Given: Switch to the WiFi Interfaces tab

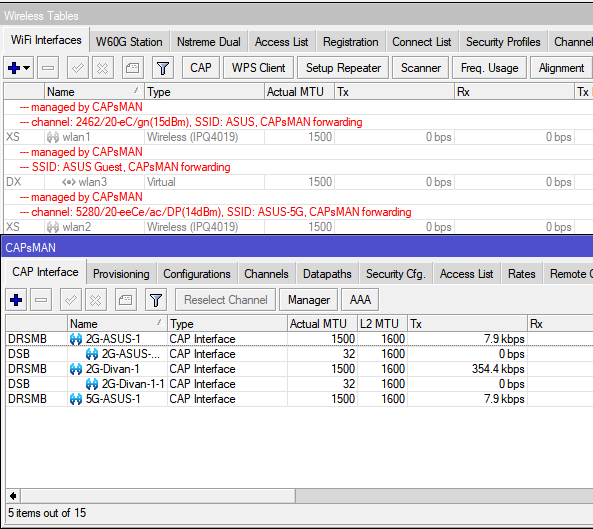Looking at the screenshot, I should pyautogui.click(x=46, y=40).
